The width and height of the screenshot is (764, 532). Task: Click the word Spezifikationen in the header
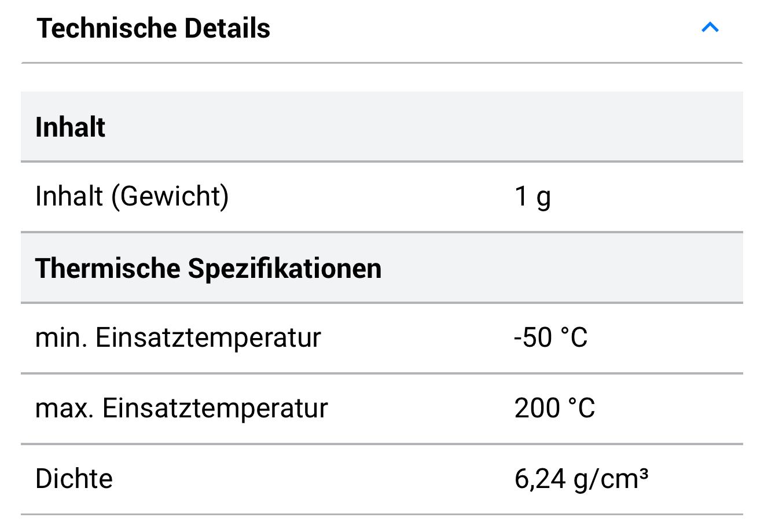click(x=284, y=269)
